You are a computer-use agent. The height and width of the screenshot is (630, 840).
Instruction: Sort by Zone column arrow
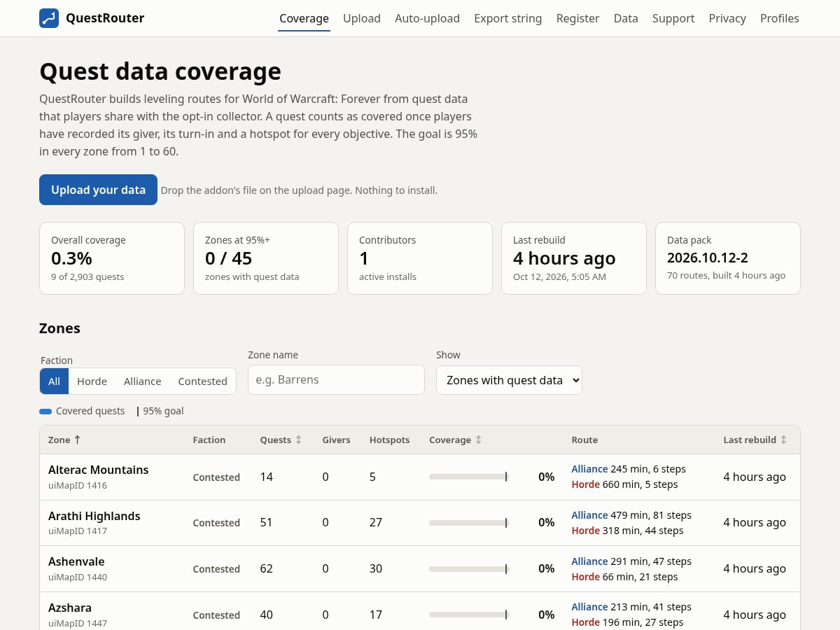click(77, 440)
